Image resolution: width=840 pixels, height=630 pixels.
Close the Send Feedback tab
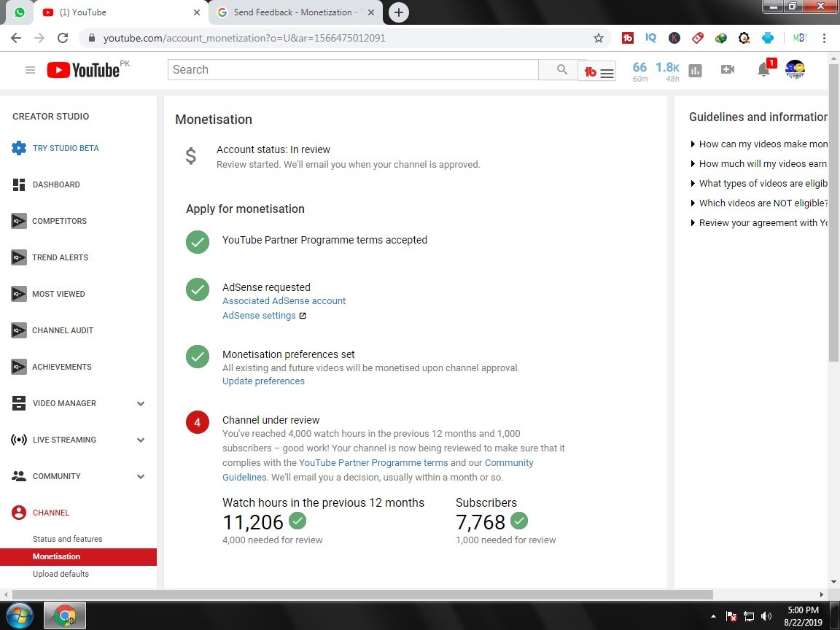[x=370, y=12]
